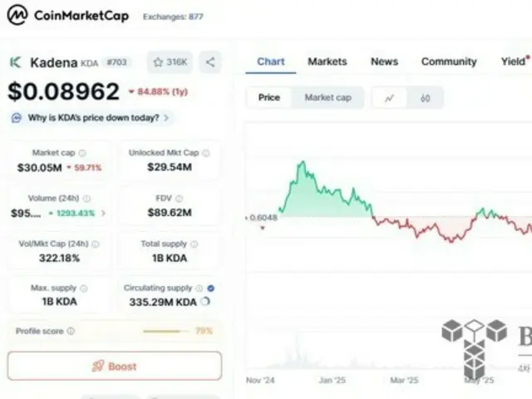Click the Profile score info icon
This screenshot has height=399, width=532.
[x=71, y=331]
